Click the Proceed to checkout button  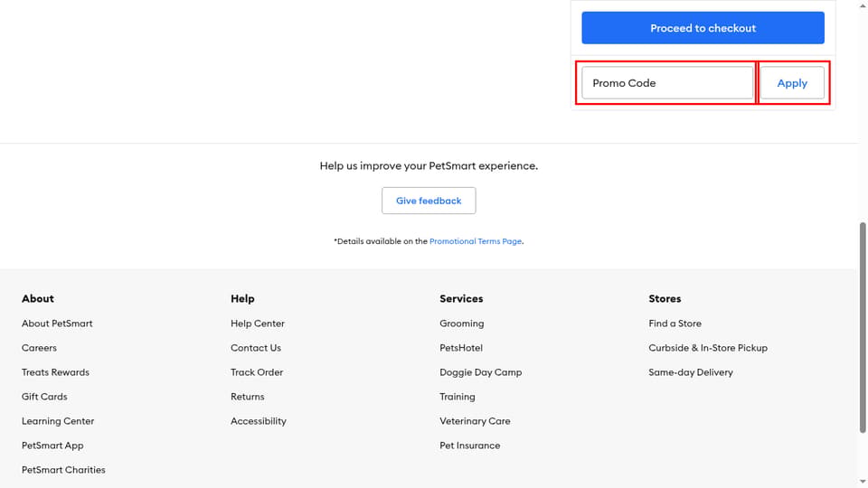point(703,28)
